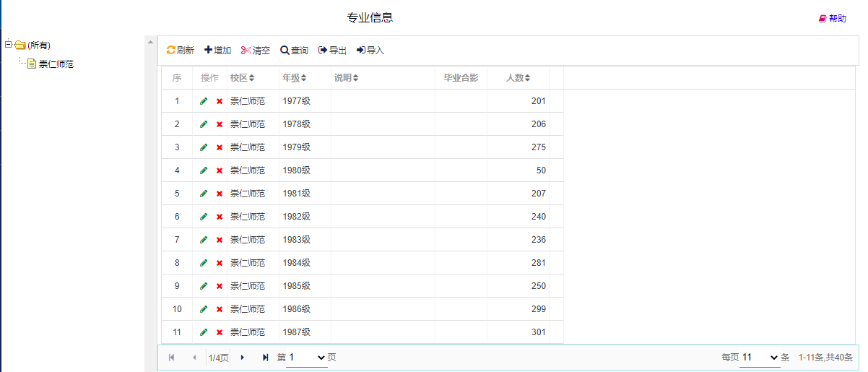
Task: Click the red X for 1983级
Action: coord(220,240)
